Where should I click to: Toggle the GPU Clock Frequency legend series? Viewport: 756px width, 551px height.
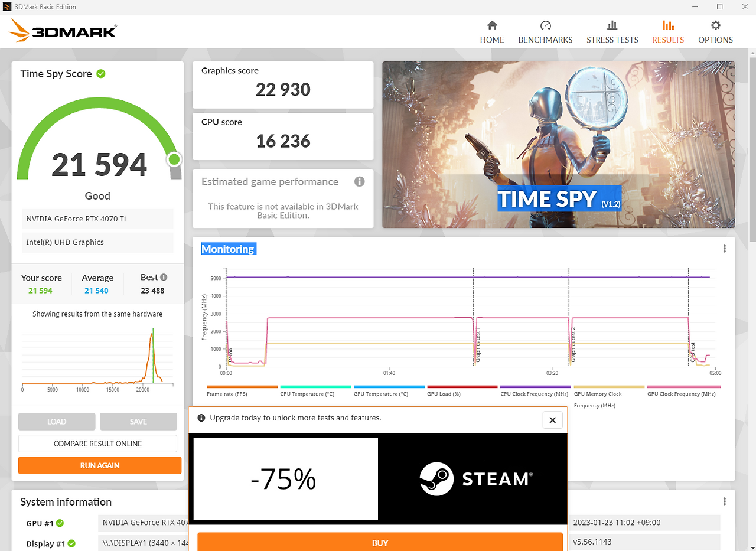(x=684, y=391)
